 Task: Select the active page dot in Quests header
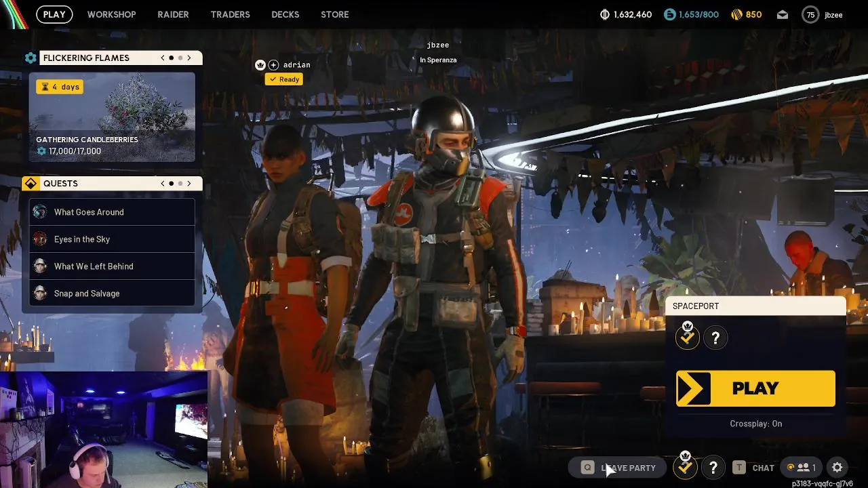coord(172,183)
